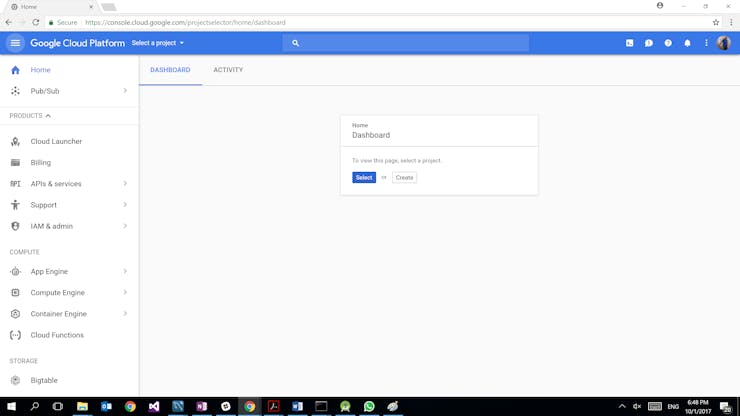The width and height of the screenshot is (740, 416).
Task: Click the Home link in the sidebar
Action: pos(41,70)
